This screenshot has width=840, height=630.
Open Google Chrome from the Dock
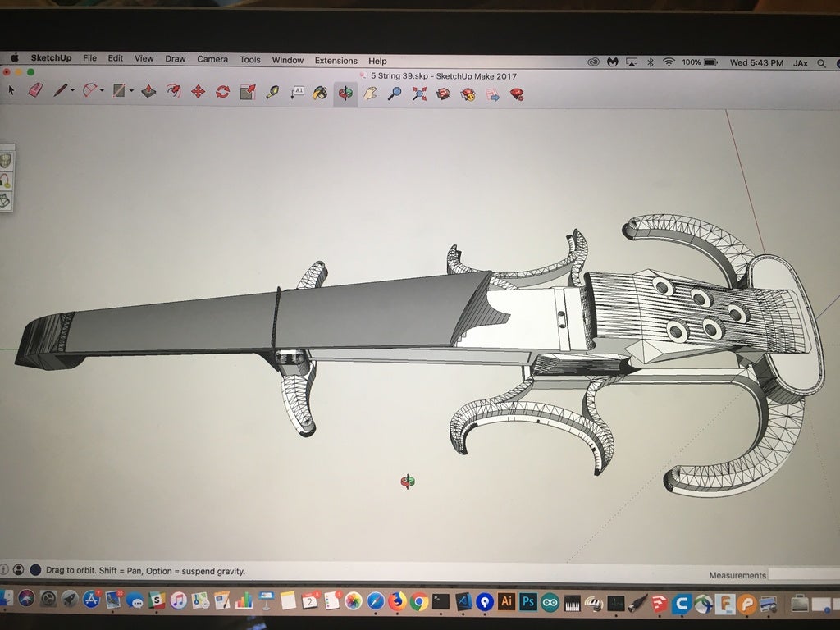click(419, 601)
